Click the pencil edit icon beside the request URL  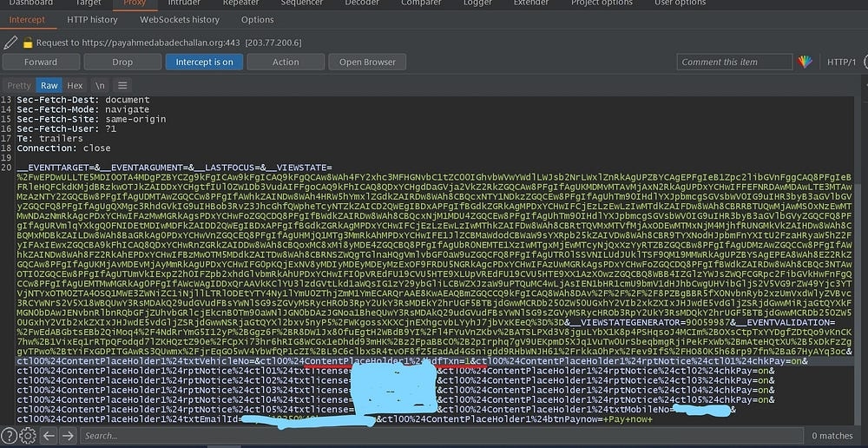click(x=10, y=42)
